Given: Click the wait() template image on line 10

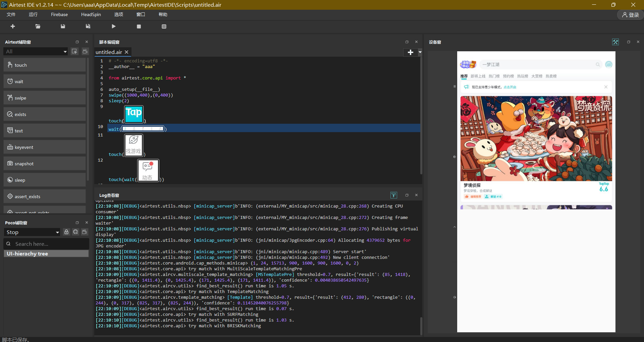Looking at the screenshot, I should pos(143,129).
